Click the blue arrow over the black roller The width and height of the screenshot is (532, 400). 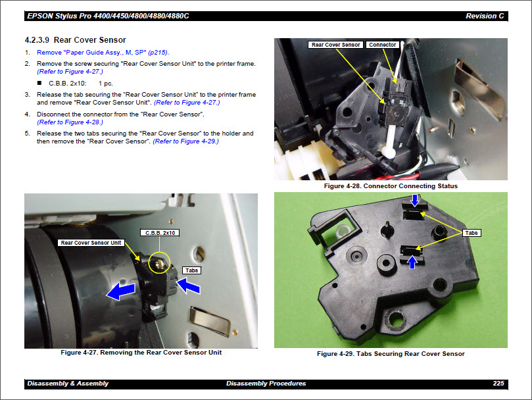point(122,290)
